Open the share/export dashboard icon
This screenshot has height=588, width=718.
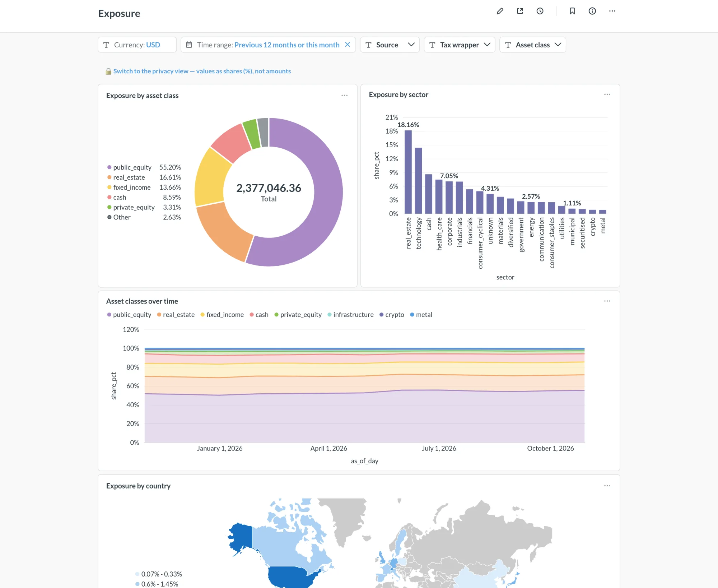pyautogui.click(x=520, y=11)
